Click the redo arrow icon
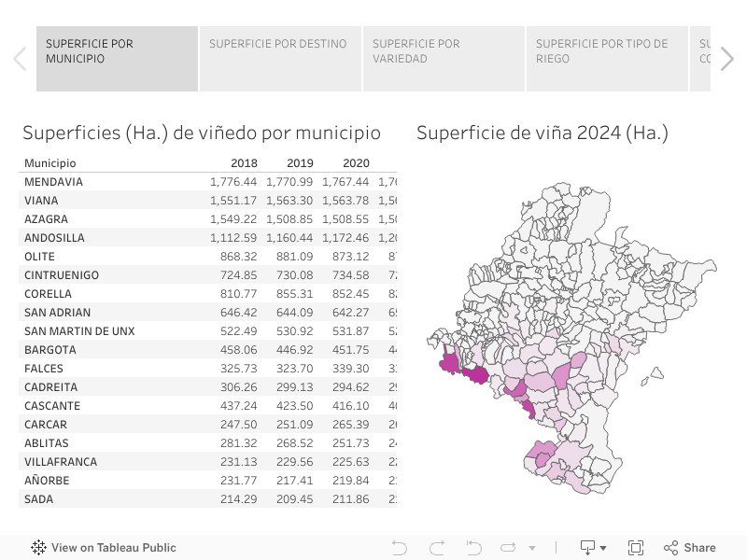The image size is (747, 560). [436, 548]
